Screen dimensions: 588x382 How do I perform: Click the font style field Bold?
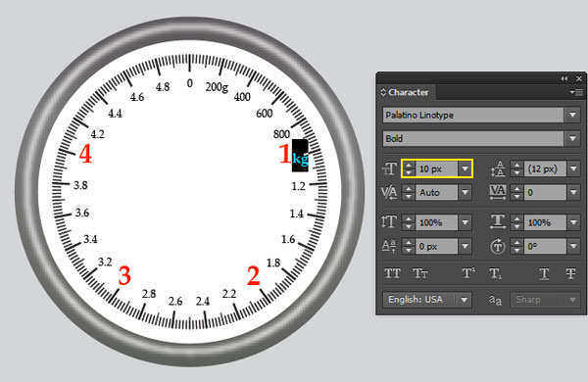[x=473, y=138]
